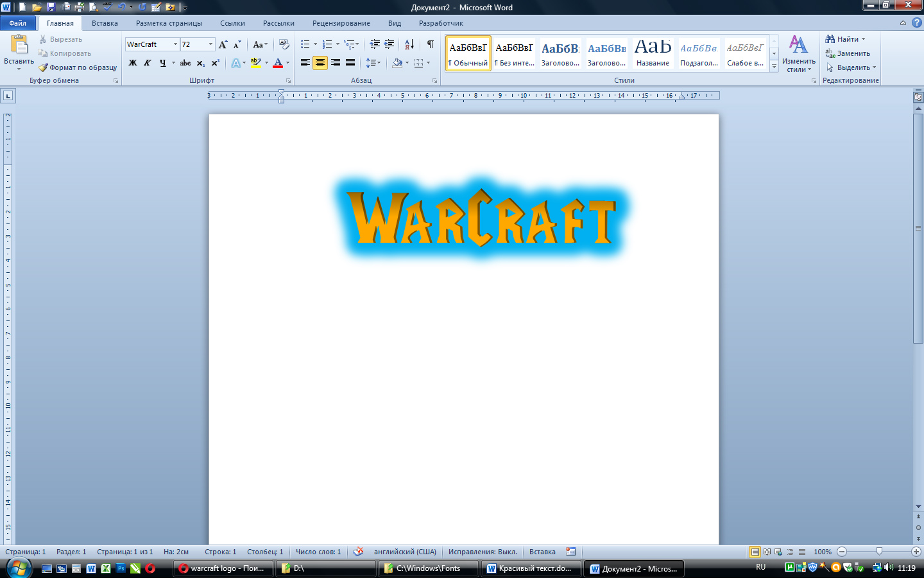Screen dimensions: 924x578
Task: Click the macro recording icon in status bar
Action: coord(570,552)
